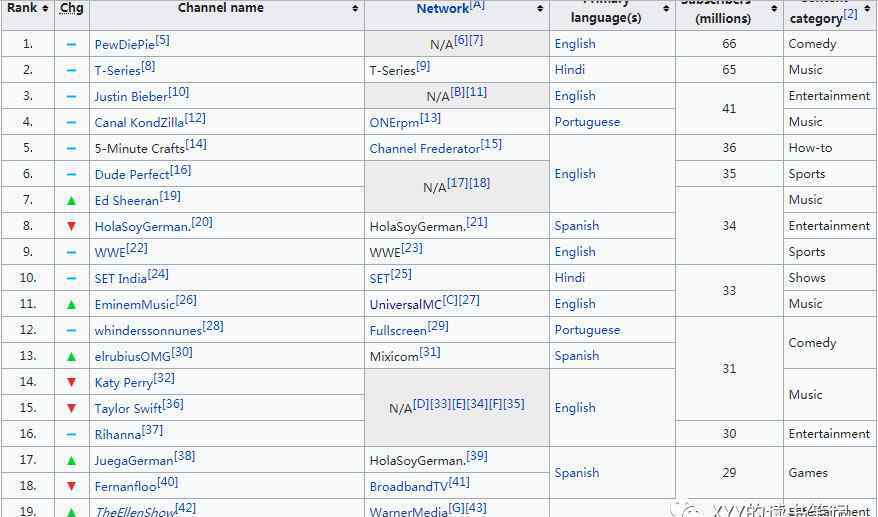Viewport: 878px width, 517px height.
Task: Open the WWE channel name link
Action: coord(110,253)
